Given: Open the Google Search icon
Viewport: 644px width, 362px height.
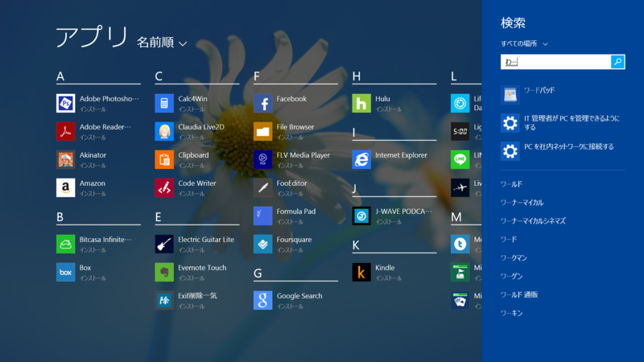Looking at the screenshot, I should pos(263,300).
